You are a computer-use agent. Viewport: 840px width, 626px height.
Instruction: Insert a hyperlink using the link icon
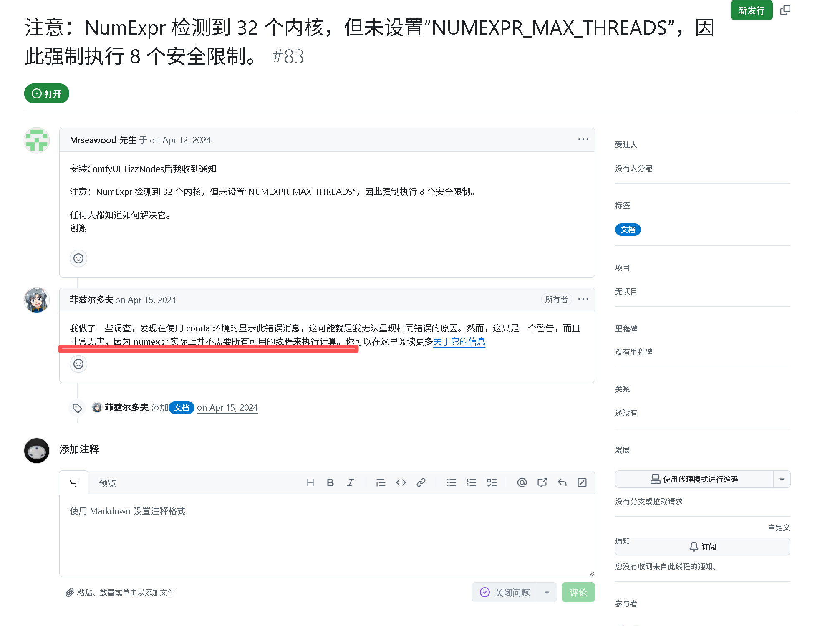(421, 482)
